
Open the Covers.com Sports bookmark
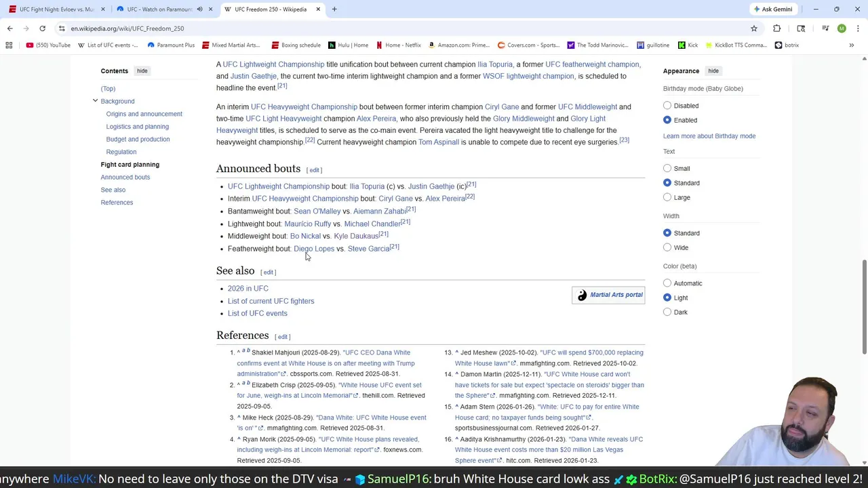[x=529, y=45]
